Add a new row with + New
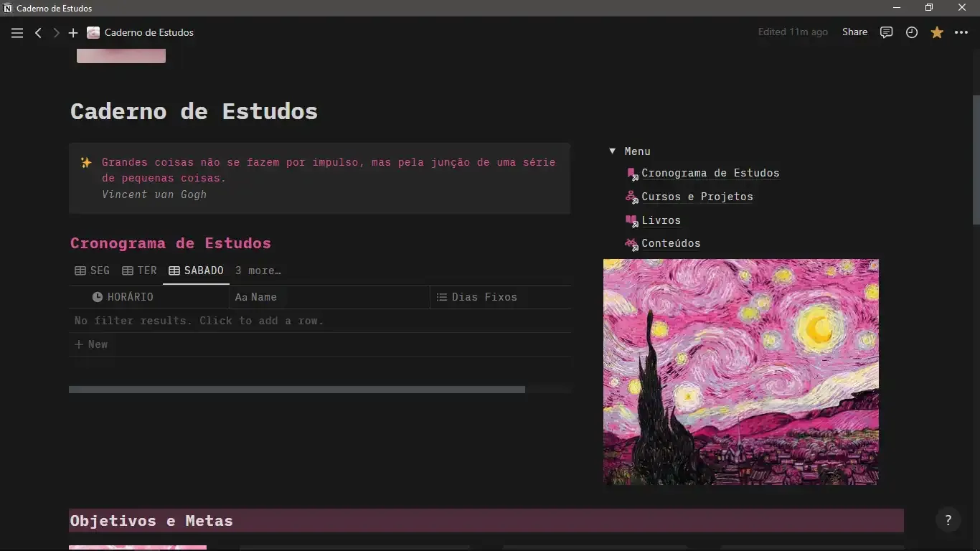 point(91,344)
